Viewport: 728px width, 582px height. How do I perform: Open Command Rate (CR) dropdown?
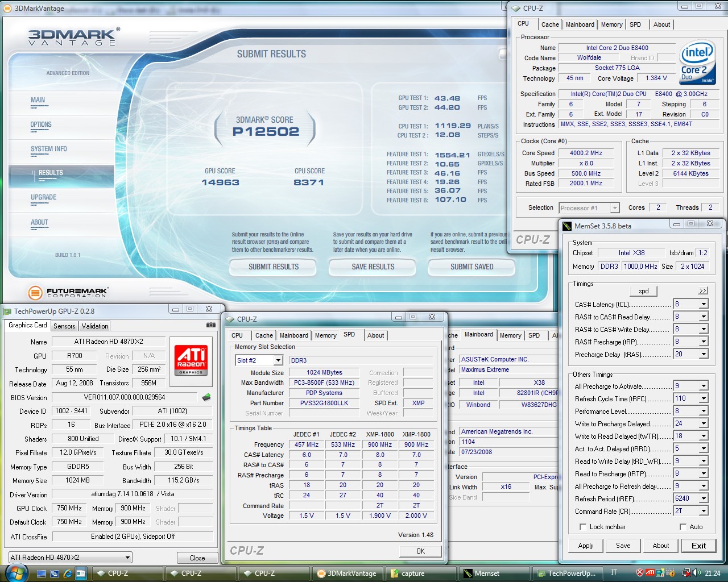[x=704, y=511]
